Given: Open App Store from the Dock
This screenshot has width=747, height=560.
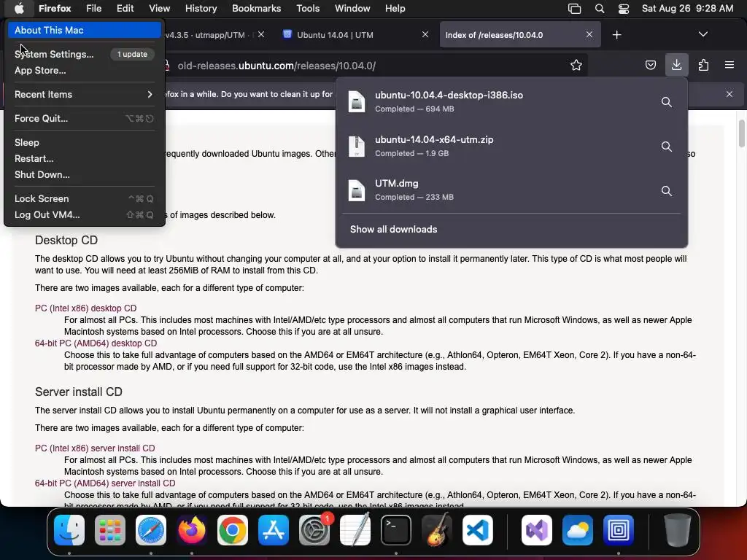Looking at the screenshot, I should pyautogui.click(x=274, y=530).
